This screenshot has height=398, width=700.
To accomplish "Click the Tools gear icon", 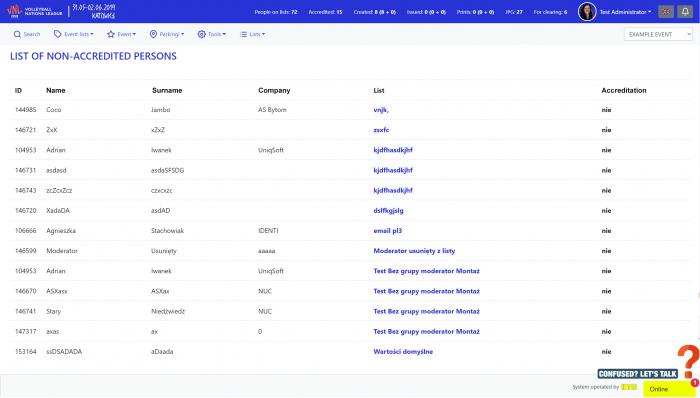I will click(x=202, y=34).
